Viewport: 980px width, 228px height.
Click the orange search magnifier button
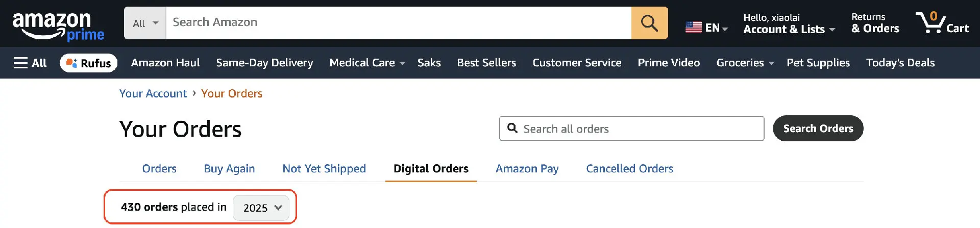[x=649, y=23]
